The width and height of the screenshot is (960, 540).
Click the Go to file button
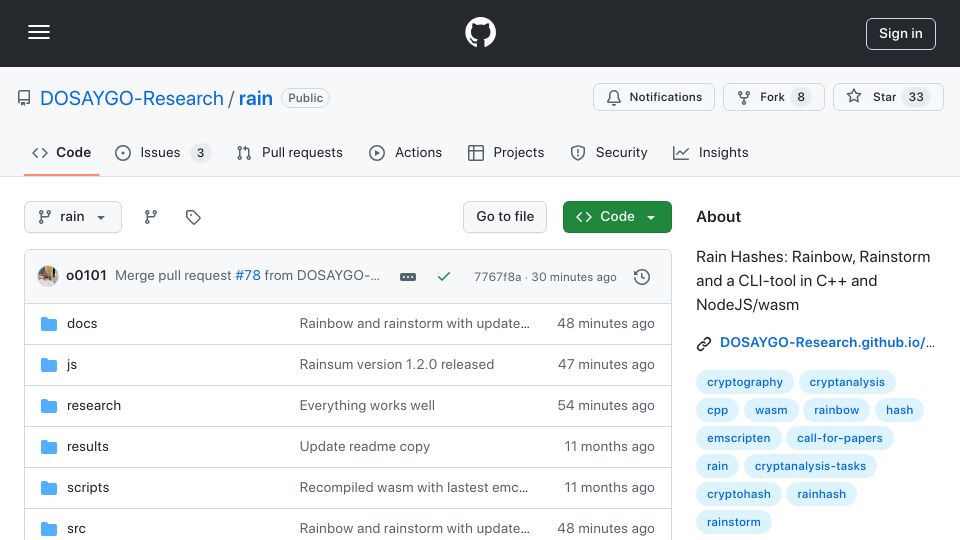[x=504, y=217]
